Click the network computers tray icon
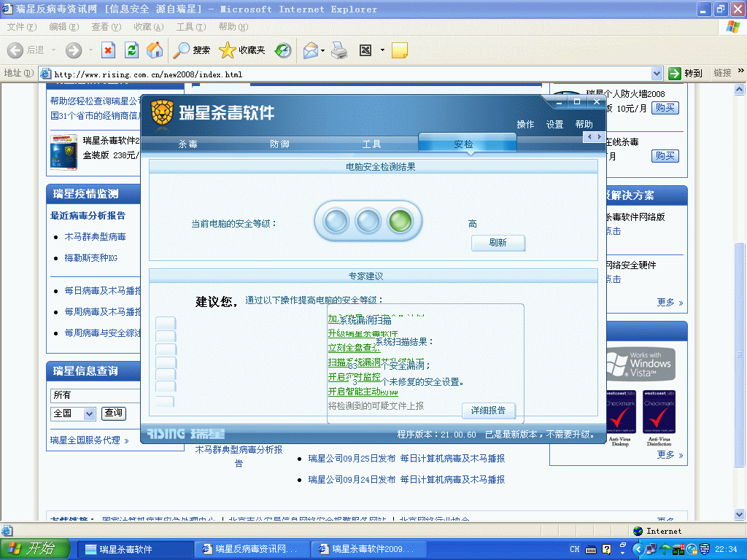The width and height of the screenshot is (747, 560). 651,549
